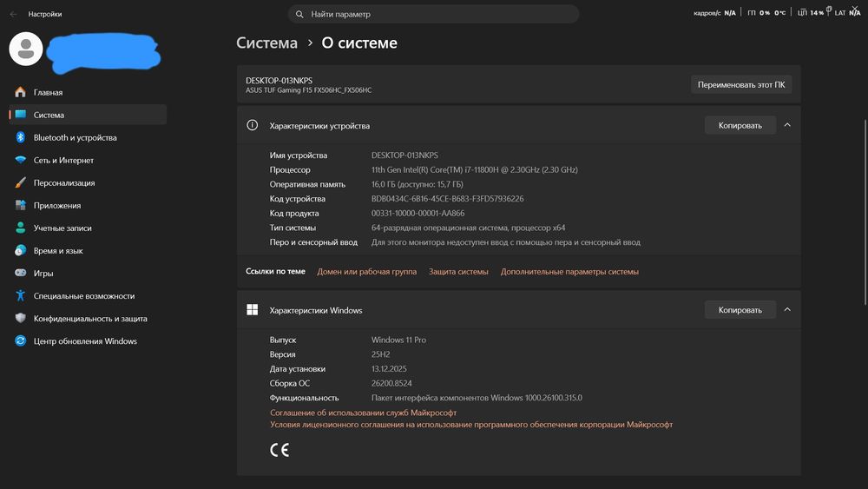Screen dimensions: 868x489
Task: Click the Учетные записи person icon
Action: click(x=21, y=228)
